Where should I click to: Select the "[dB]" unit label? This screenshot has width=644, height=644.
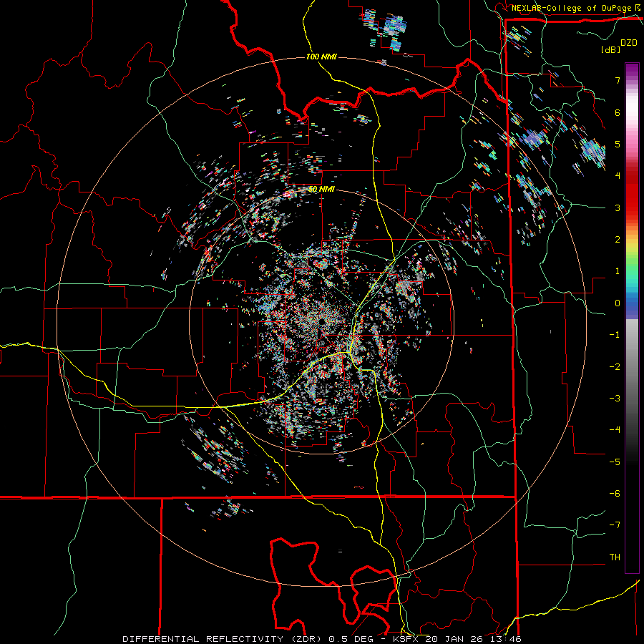tap(610, 49)
